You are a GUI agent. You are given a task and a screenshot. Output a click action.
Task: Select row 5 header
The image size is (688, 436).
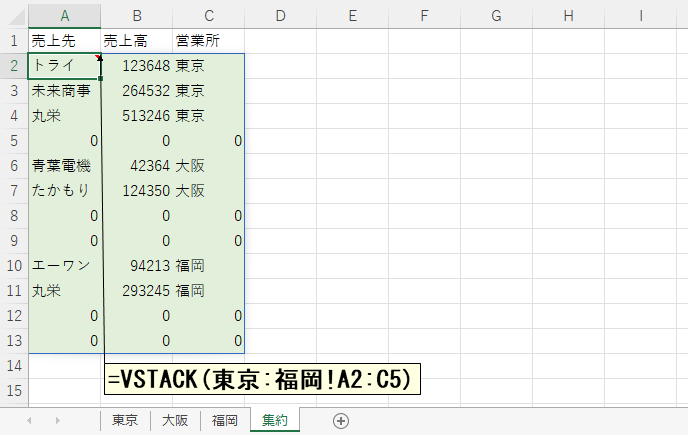click(14, 141)
